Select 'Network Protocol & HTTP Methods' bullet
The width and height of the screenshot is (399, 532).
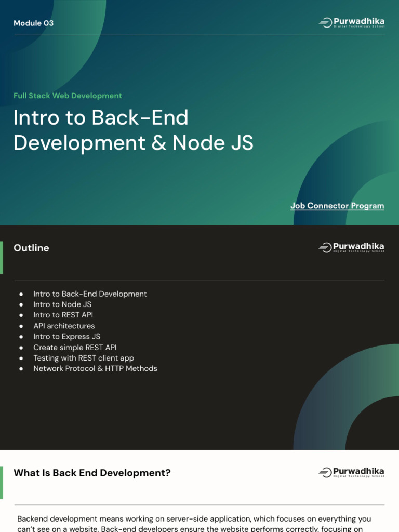tap(96, 368)
